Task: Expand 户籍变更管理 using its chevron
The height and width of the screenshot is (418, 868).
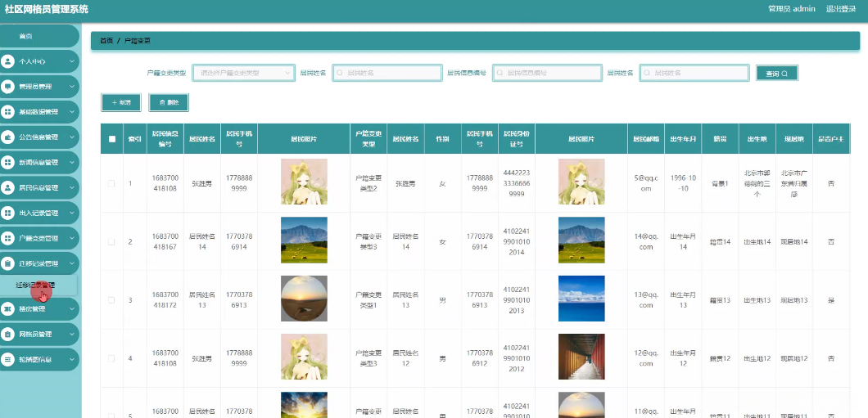Action: (72, 238)
